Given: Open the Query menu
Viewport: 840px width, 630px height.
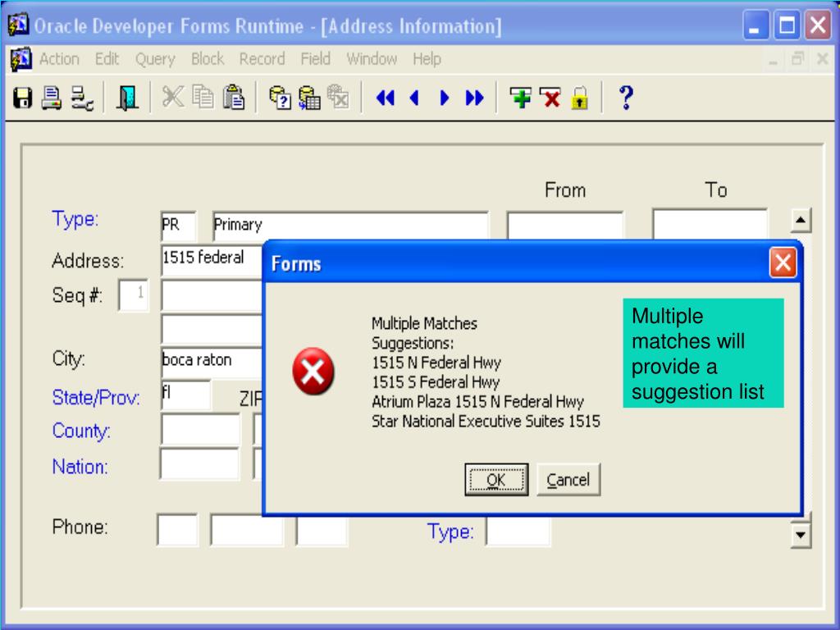Looking at the screenshot, I should coord(155,59).
